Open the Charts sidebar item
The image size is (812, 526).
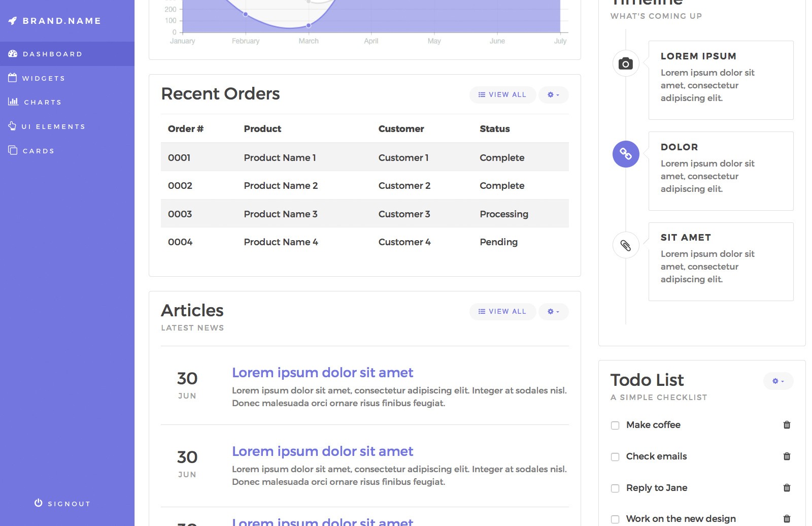point(43,102)
